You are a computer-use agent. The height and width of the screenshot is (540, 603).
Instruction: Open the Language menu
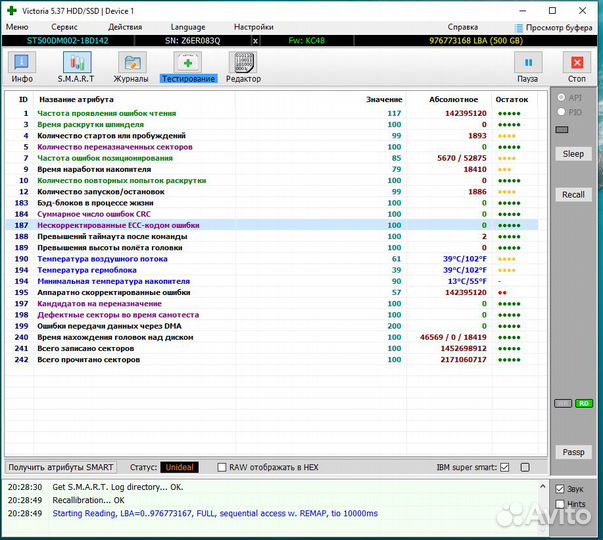tap(188, 27)
